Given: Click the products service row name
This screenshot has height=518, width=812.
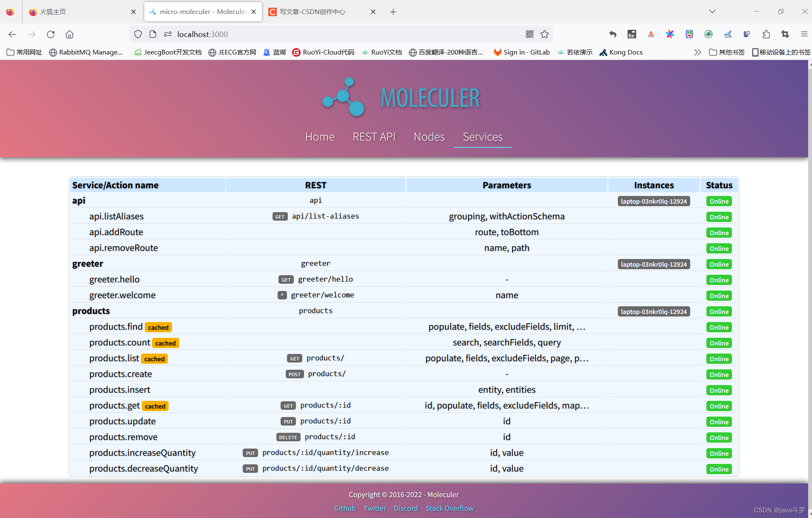Looking at the screenshot, I should point(91,311).
